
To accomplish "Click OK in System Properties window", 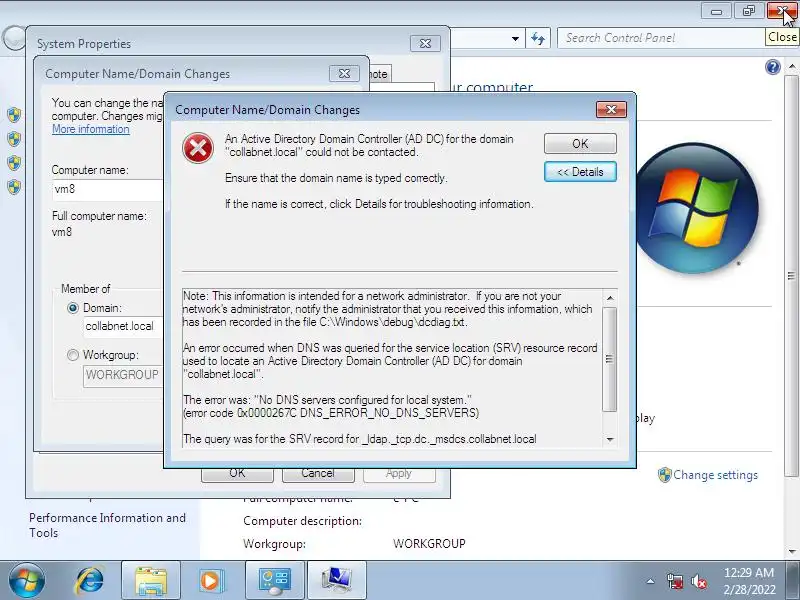I will [237, 473].
